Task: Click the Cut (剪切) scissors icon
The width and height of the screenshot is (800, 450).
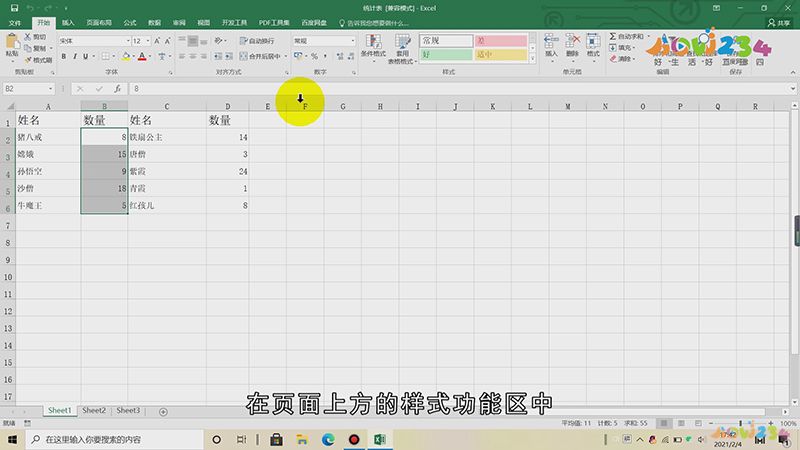Action: coord(28,37)
